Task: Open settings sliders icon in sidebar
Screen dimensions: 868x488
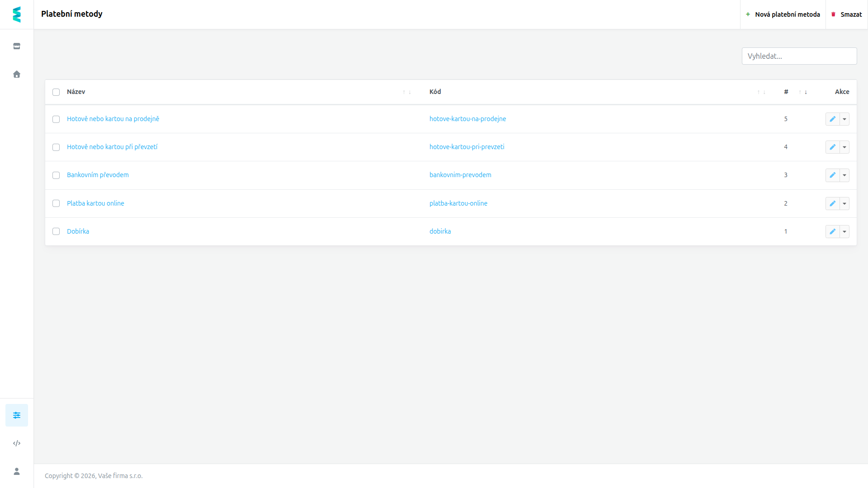Action: tap(17, 415)
